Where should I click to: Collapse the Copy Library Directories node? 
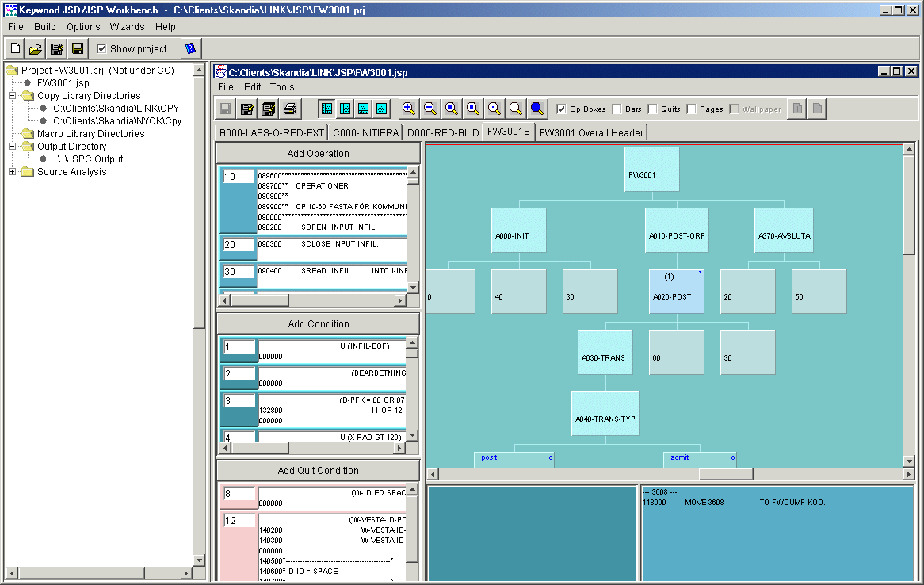pos(13,96)
